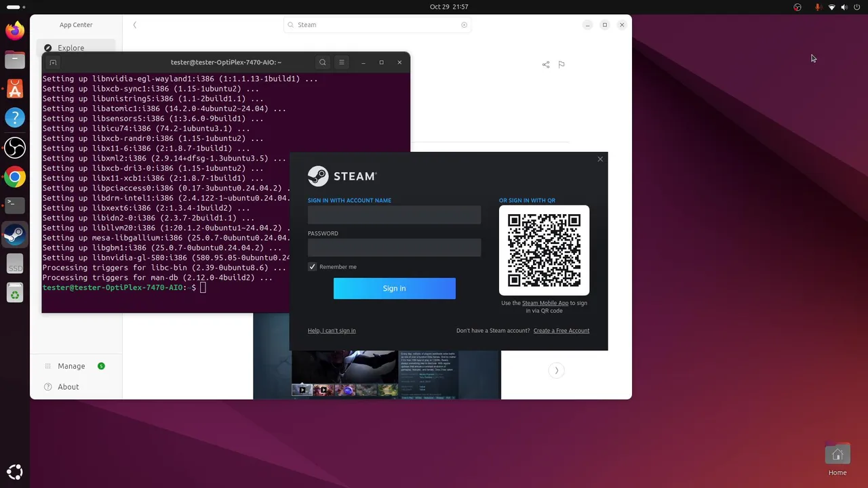Click the App Center search box
The width and height of the screenshot is (868, 488).
[377, 25]
